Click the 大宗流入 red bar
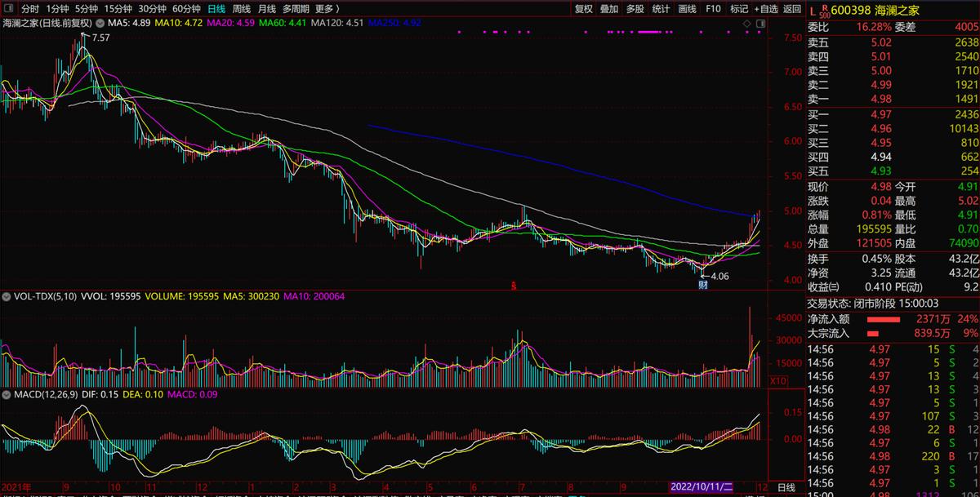This screenshot has height=497, width=980. coord(872,333)
